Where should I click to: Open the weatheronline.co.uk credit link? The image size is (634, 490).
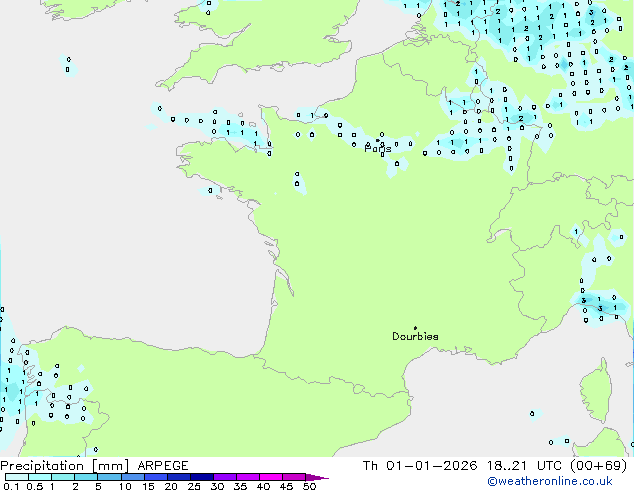click(550, 481)
